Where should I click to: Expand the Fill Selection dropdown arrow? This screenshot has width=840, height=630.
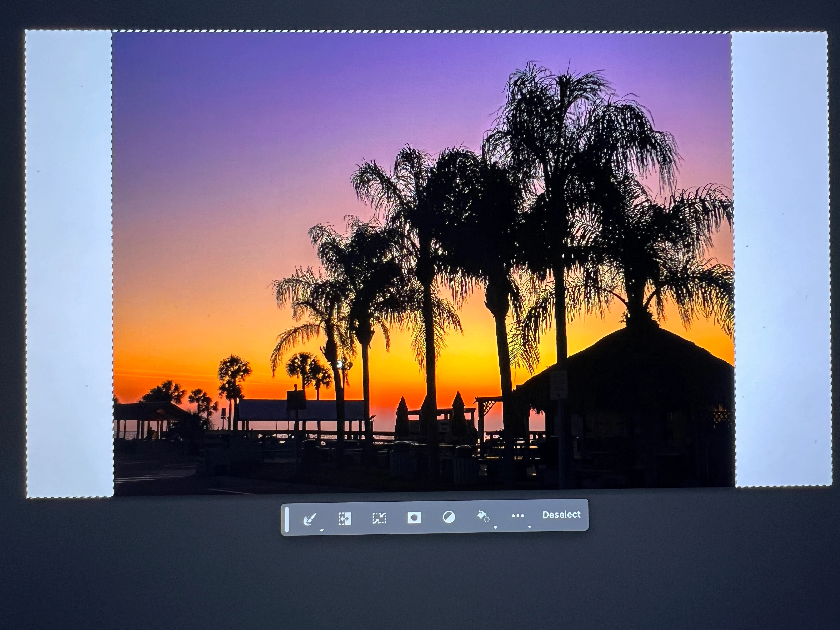[495, 527]
